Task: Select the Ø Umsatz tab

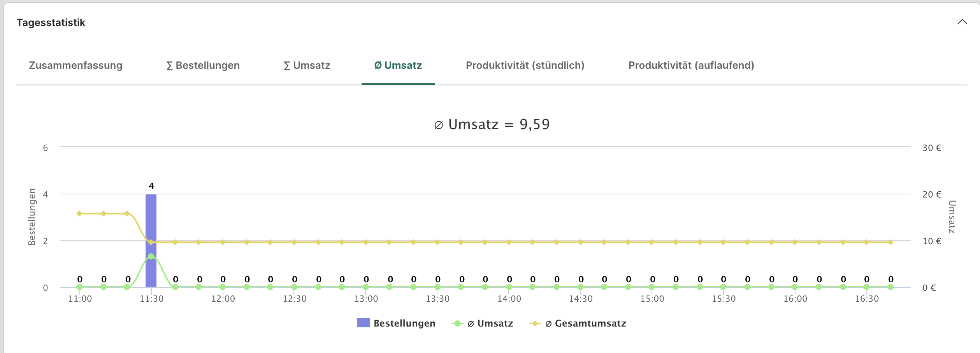Action: 398,65
